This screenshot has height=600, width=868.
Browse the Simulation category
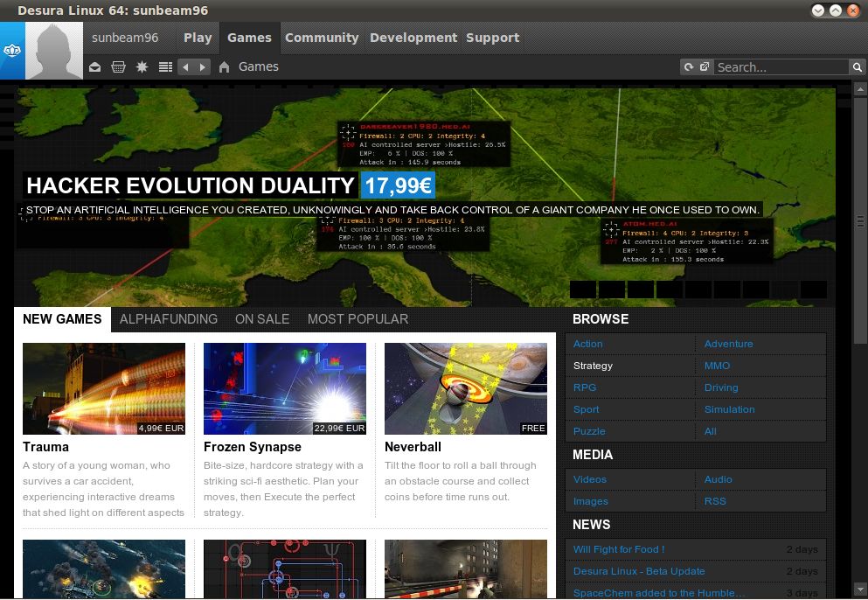730,409
